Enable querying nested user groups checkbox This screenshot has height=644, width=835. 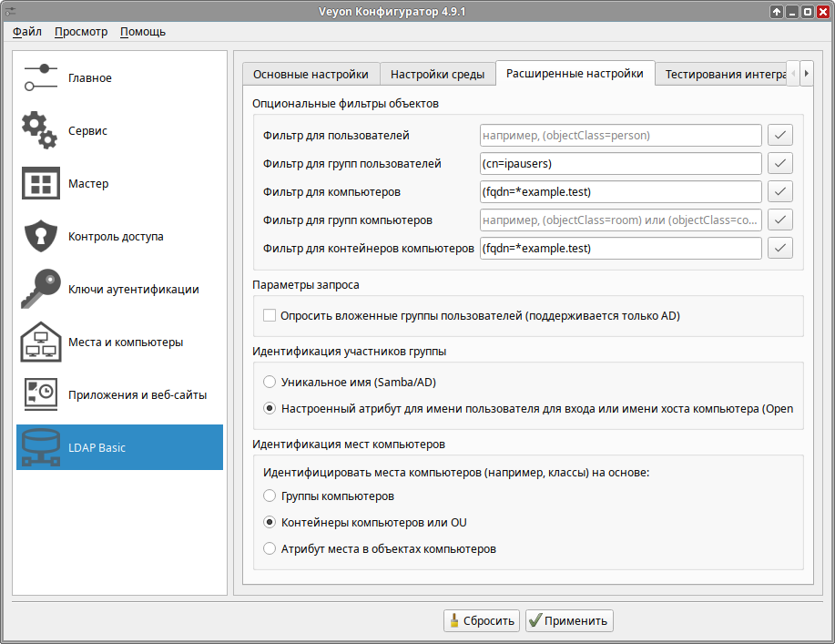tap(270, 316)
